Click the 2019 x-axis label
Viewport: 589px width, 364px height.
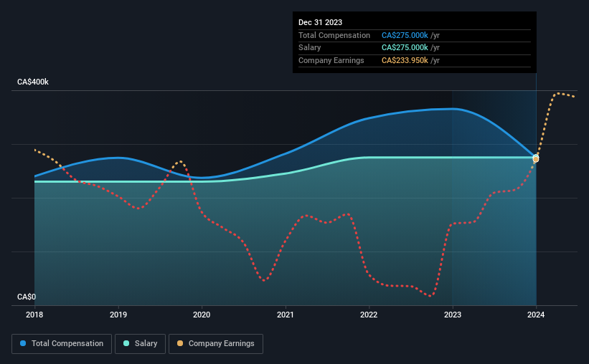point(118,315)
